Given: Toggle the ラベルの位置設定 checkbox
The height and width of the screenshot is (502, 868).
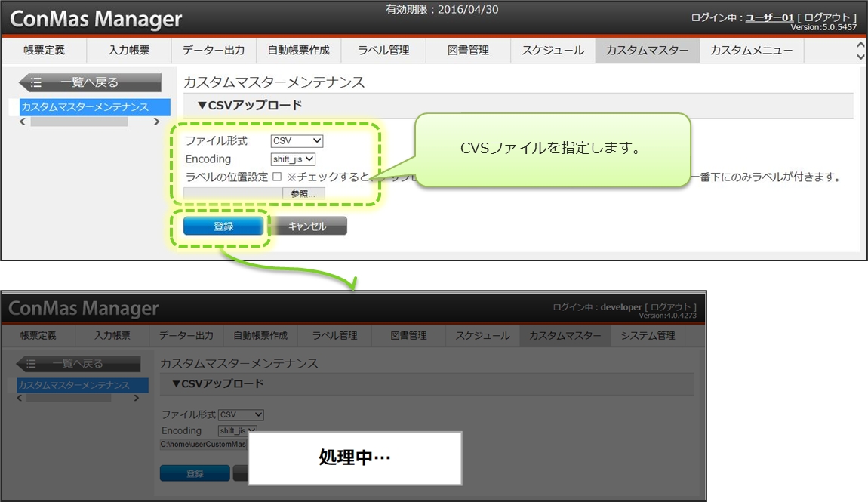Looking at the screenshot, I should [277, 177].
